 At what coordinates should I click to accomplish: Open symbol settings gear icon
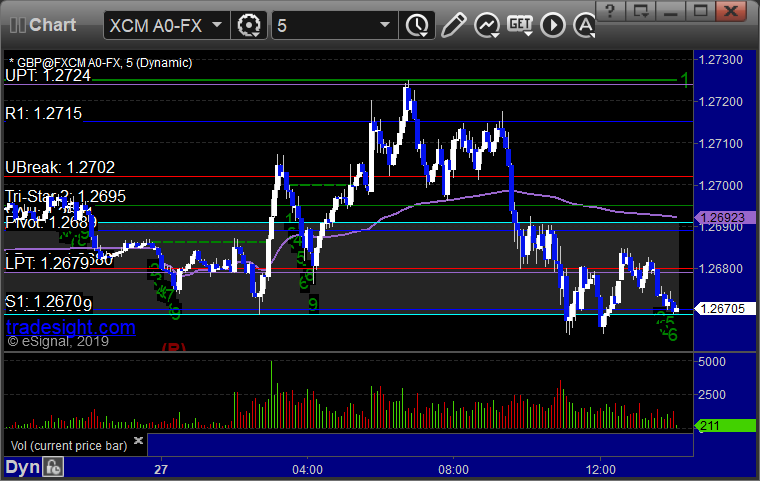point(249,25)
